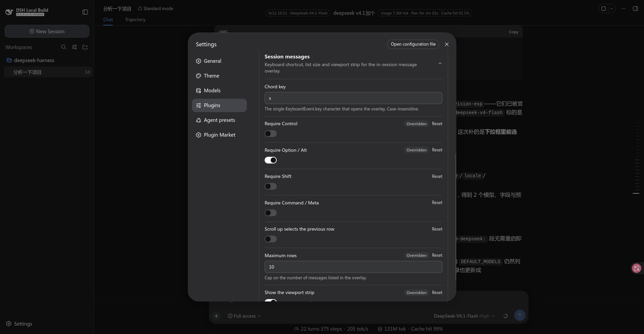Viewport: 644px width, 334px height.
Task: Enable Require Command / Meta switch
Action: tap(271, 213)
